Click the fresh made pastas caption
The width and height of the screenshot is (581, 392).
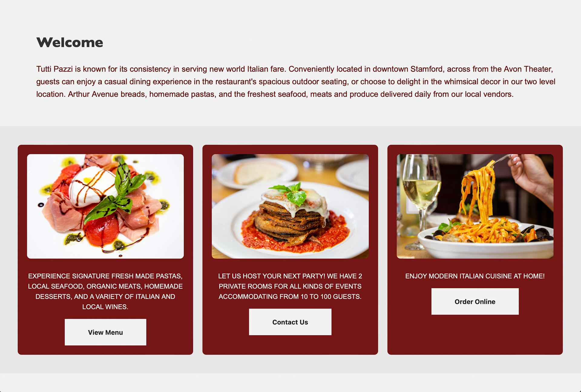pos(105,291)
